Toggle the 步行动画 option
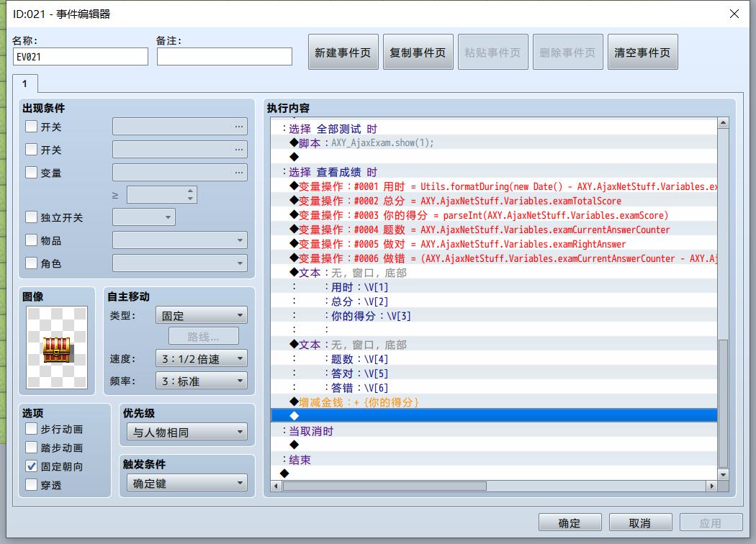The image size is (756, 544). [32, 429]
